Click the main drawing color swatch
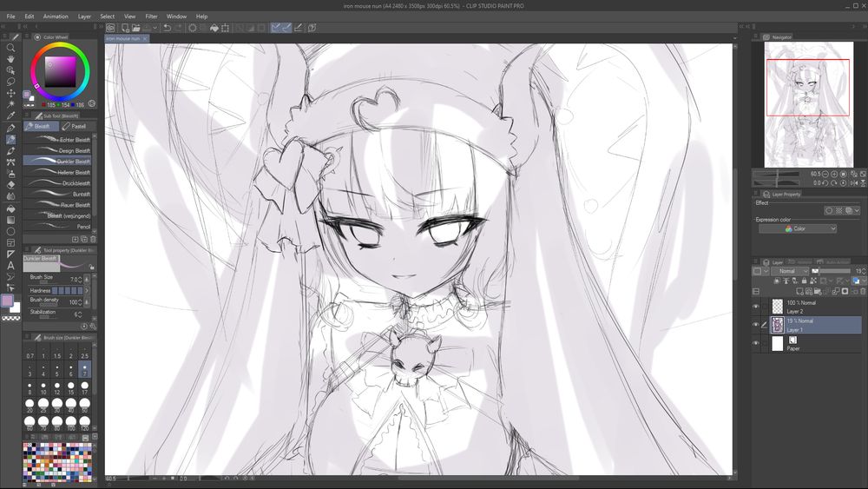The height and width of the screenshot is (489, 868). pyautogui.click(x=7, y=301)
